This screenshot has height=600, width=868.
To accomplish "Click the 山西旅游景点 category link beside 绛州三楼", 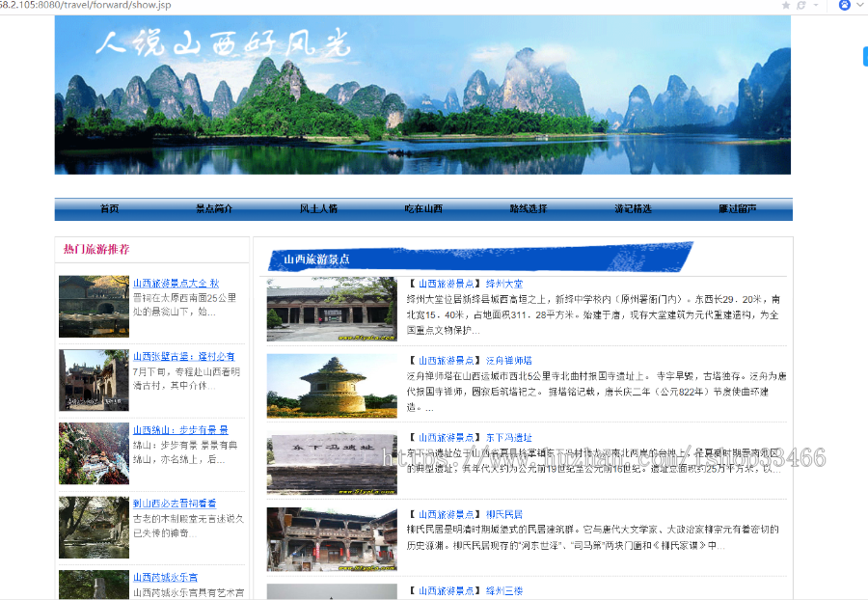I will point(447,591).
